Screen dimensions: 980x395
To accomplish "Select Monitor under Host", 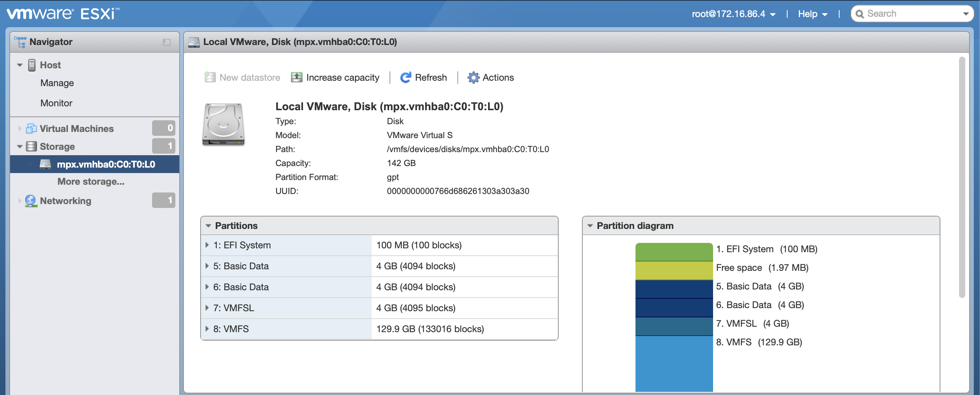I will [56, 103].
